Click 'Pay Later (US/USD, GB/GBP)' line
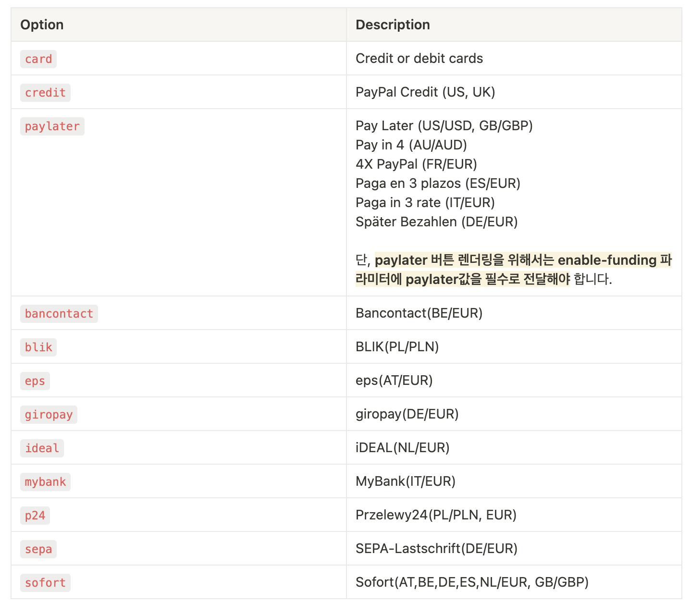This screenshot has width=691, height=616. coord(444,125)
